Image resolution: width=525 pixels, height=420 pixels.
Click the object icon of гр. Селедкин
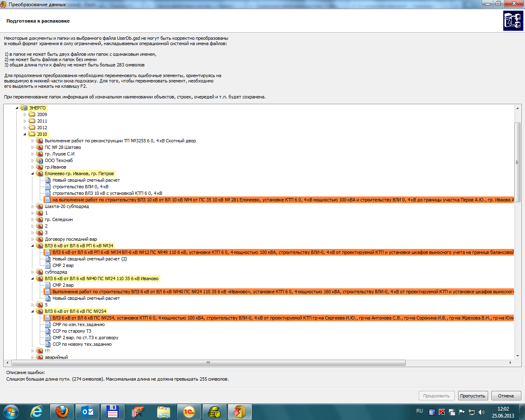[40, 219]
